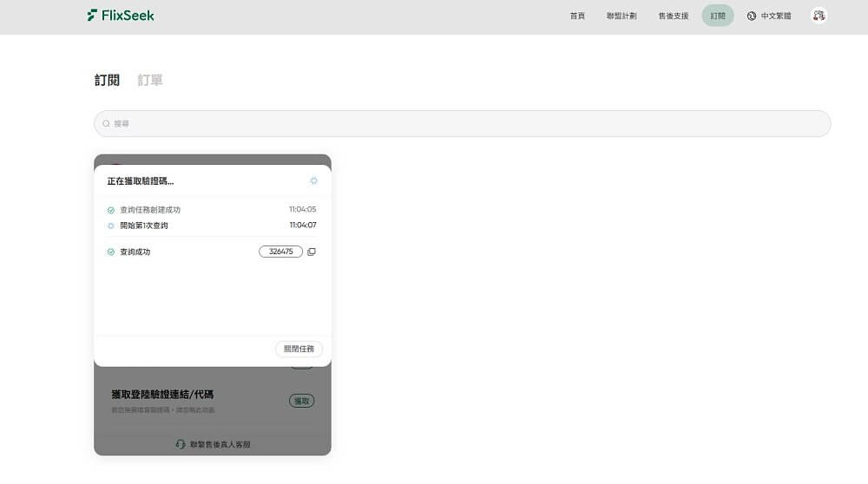This screenshot has width=868, height=484.
Task: Open the 售後支援 nav item
Action: (x=674, y=16)
